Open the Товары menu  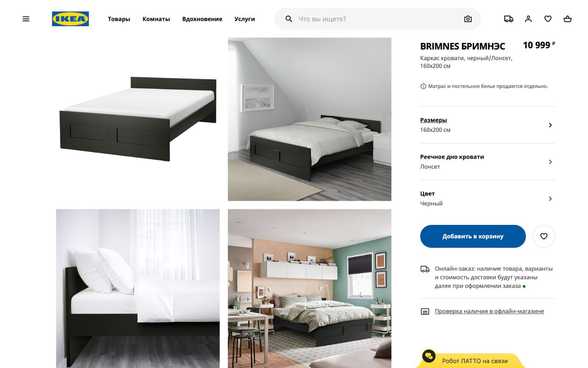click(x=119, y=19)
